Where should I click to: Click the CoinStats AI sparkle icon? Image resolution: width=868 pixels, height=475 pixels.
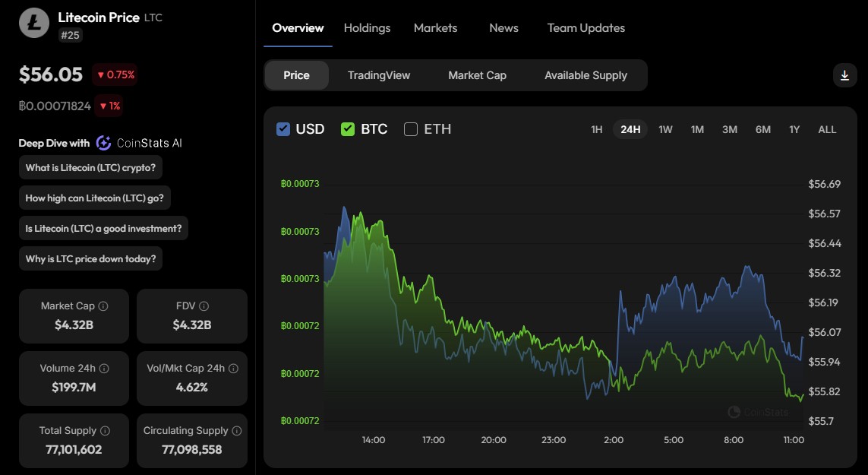[x=104, y=143]
